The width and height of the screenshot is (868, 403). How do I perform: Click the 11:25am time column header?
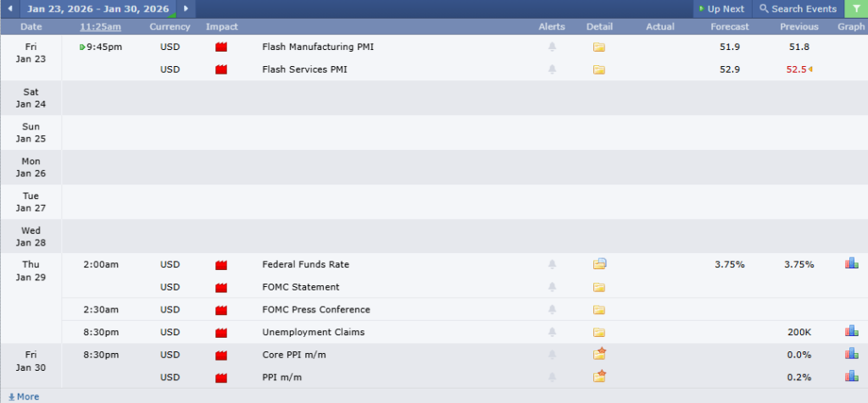tap(101, 27)
